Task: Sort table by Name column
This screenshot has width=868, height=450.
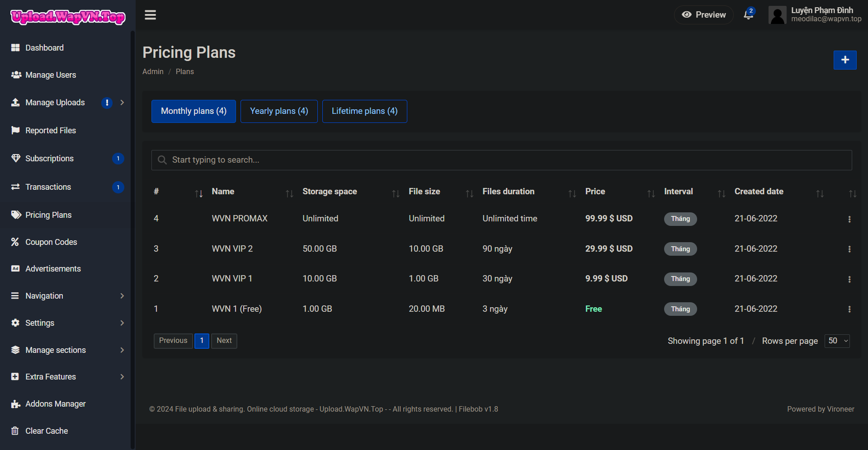Action: click(289, 194)
